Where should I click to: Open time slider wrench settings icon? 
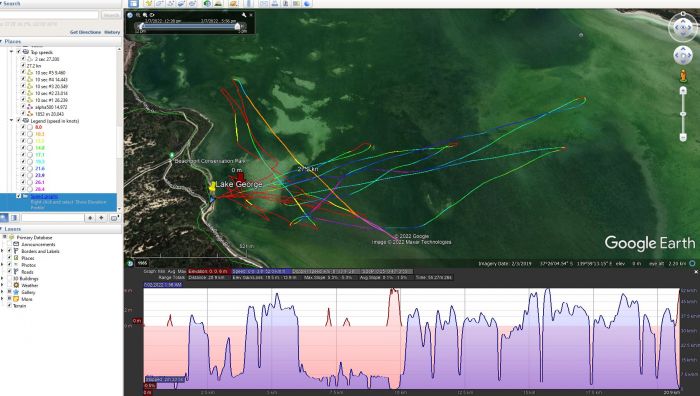pos(244,15)
